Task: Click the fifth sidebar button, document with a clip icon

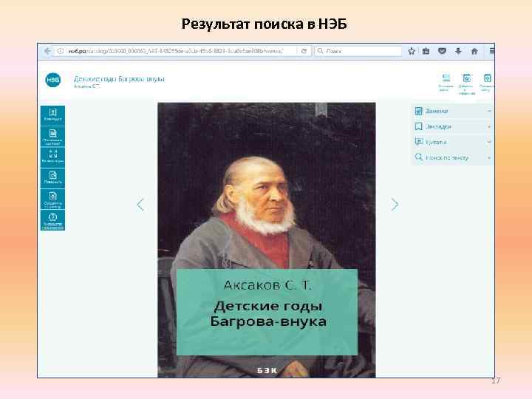Action: pos(52,199)
